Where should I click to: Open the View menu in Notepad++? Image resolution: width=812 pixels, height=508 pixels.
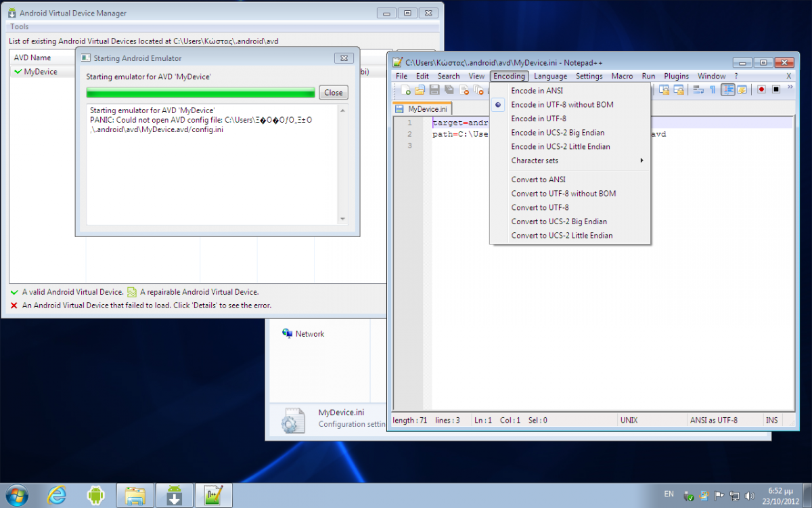click(477, 77)
